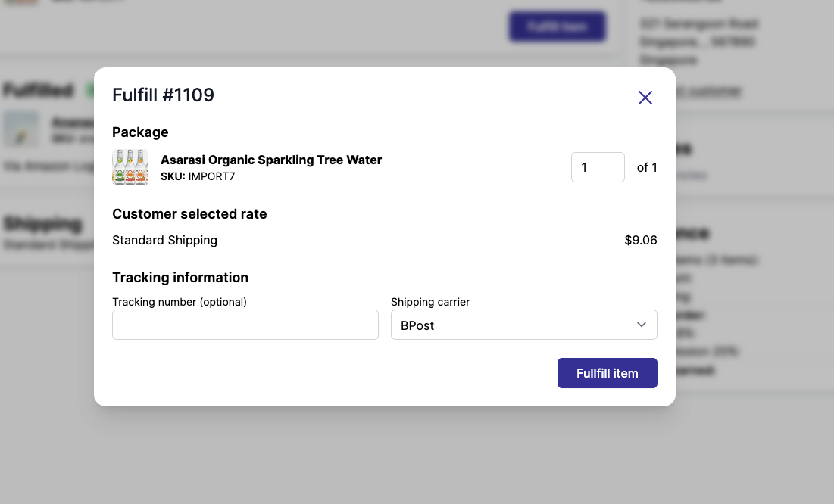Click the Customer selected rate heading
The image size is (834, 504).
[x=189, y=214]
